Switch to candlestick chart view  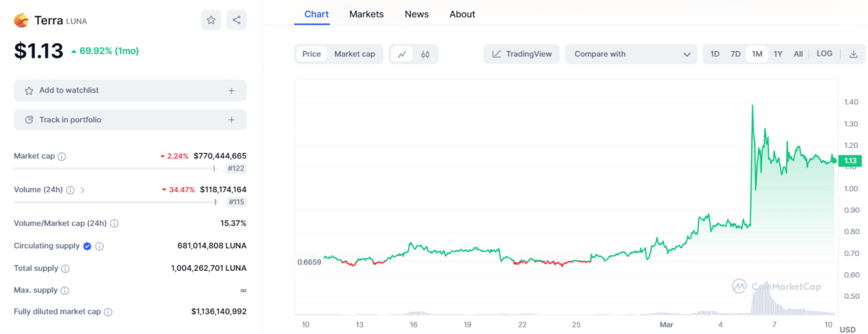(x=425, y=54)
